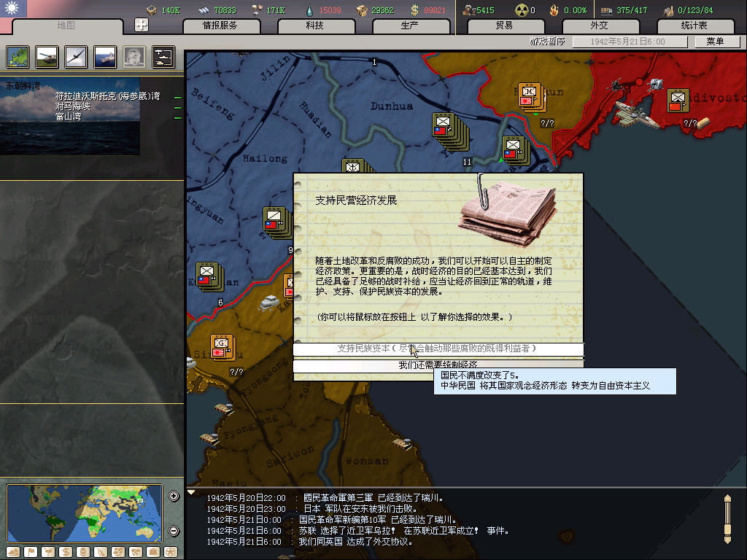Switch to region map mode (scattered-blobs icon)
Screen dimensions: 747x560
(x=119, y=552)
